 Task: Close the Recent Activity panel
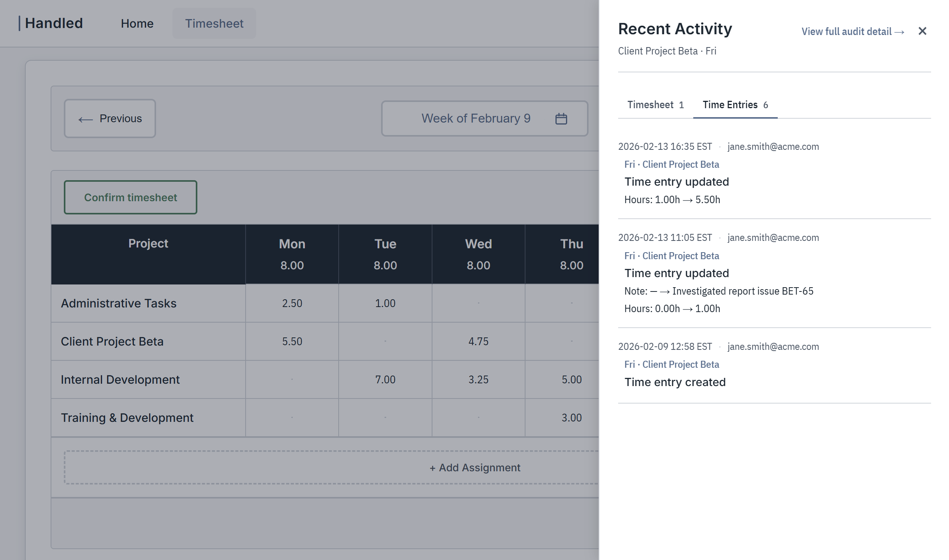[x=923, y=31]
